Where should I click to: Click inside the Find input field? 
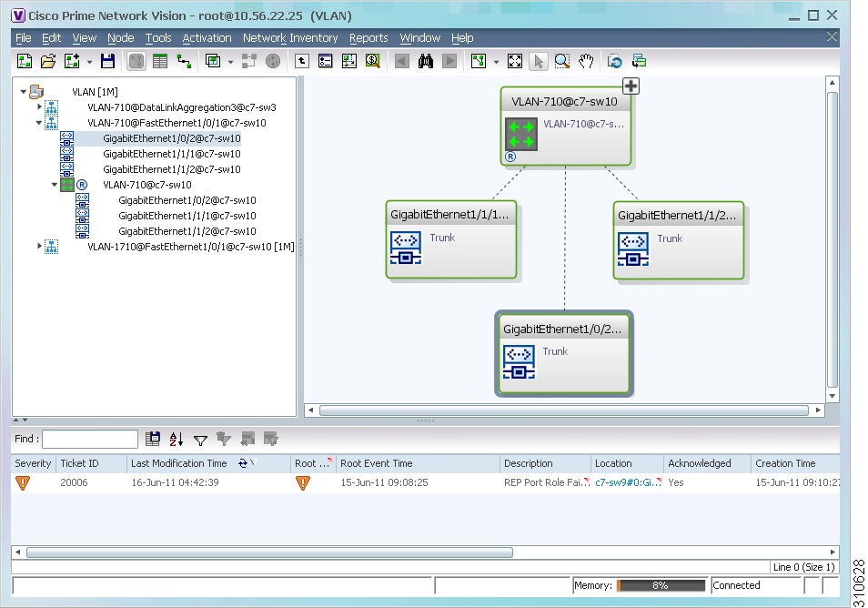pos(90,439)
